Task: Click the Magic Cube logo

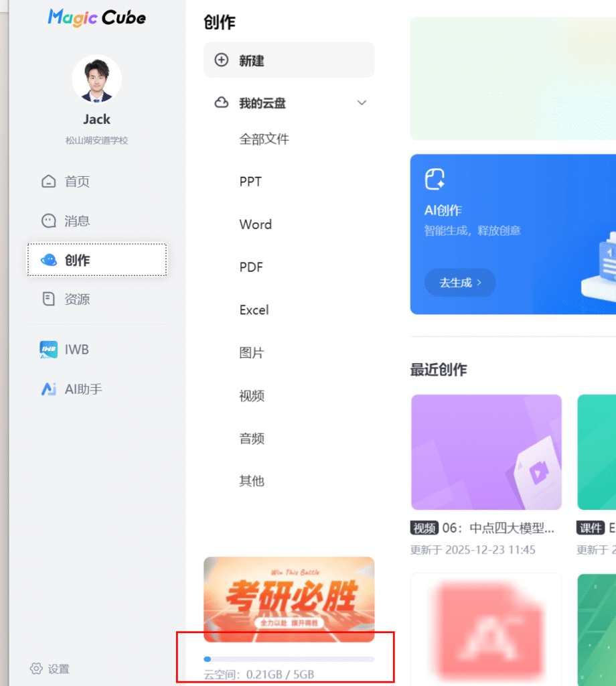Action: (x=96, y=17)
